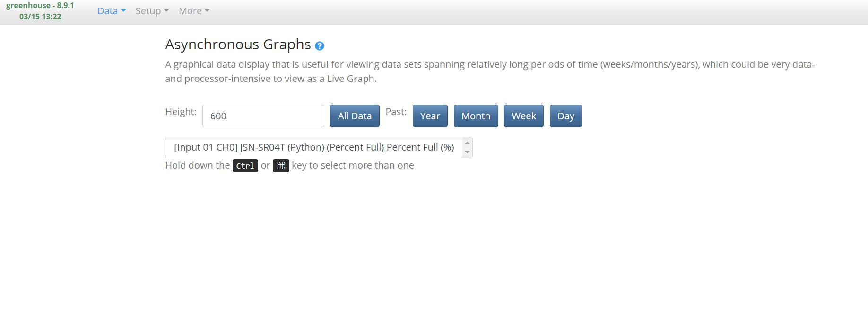This screenshot has width=868, height=321.
Task: Click the 8.9.1 version label
Action: 65,5
